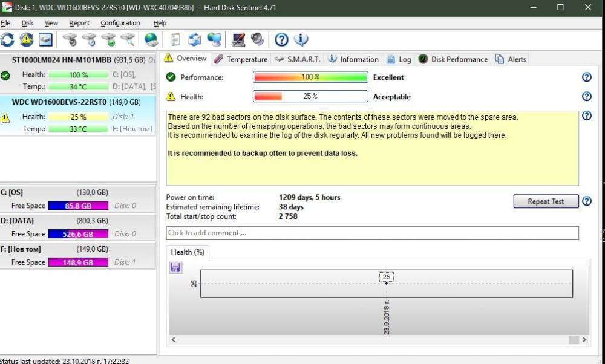The width and height of the screenshot is (605, 364).
Task: Click the F: free space 148,9 GB bar
Action: tap(78, 262)
